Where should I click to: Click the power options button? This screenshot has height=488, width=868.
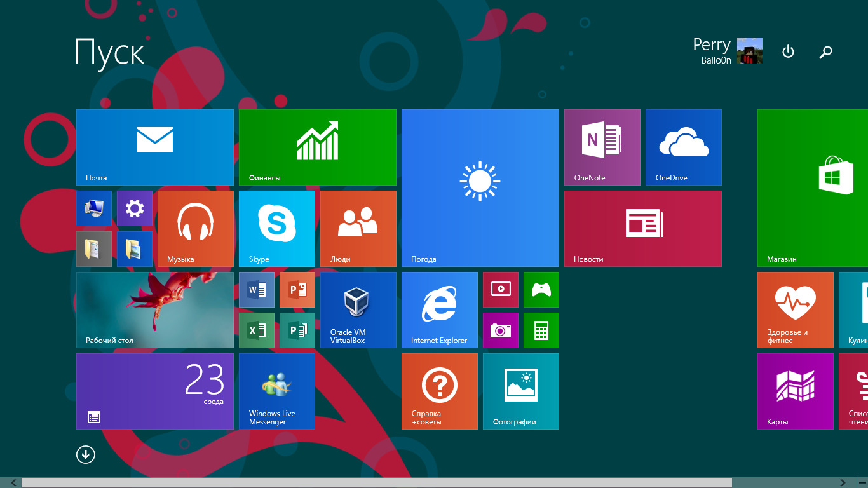(788, 51)
